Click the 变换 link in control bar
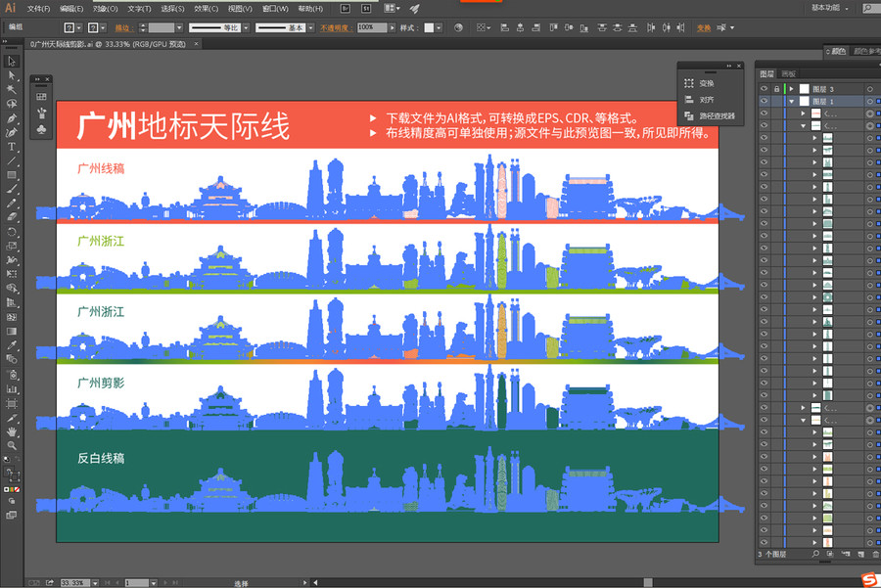This screenshot has height=588, width=881. coord(704,27)
